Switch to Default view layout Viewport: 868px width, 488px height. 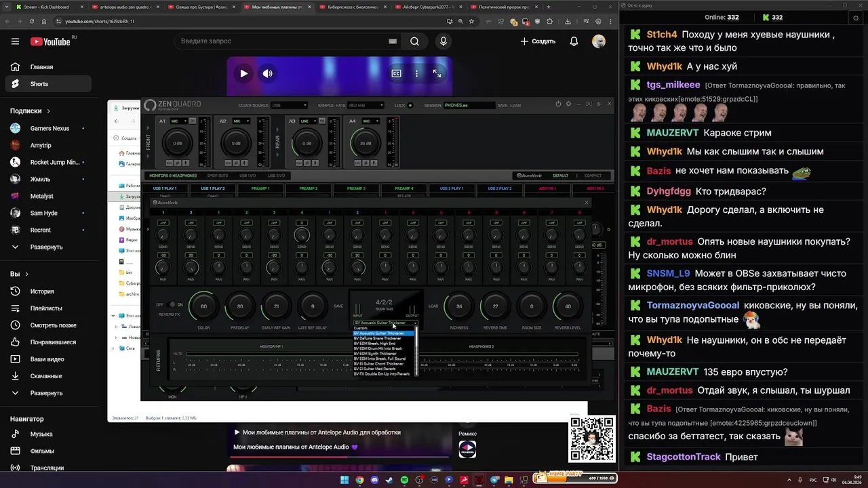coord(560,176)
